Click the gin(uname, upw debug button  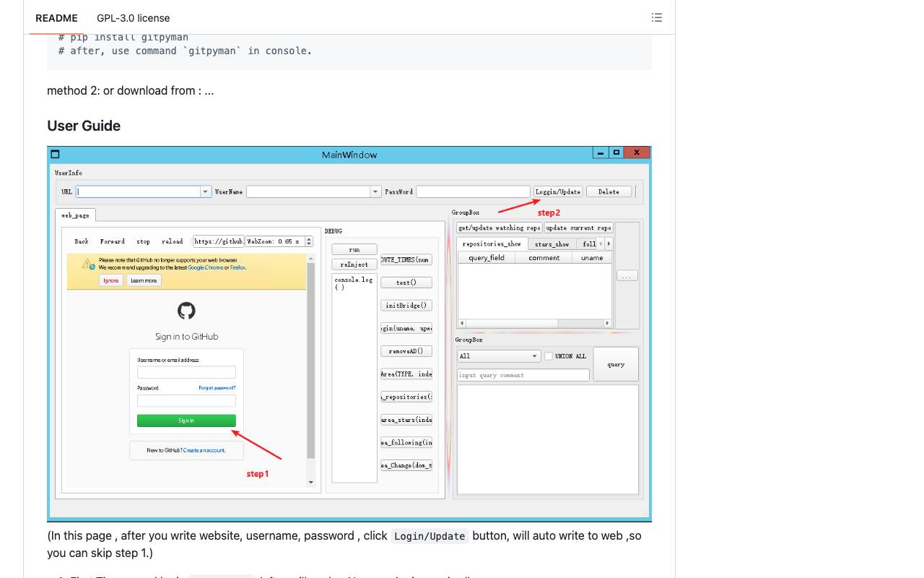point(406,328)
